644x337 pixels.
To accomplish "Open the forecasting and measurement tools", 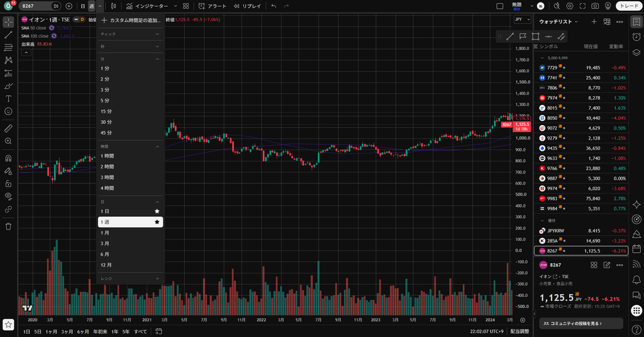I will coord(8,74).
